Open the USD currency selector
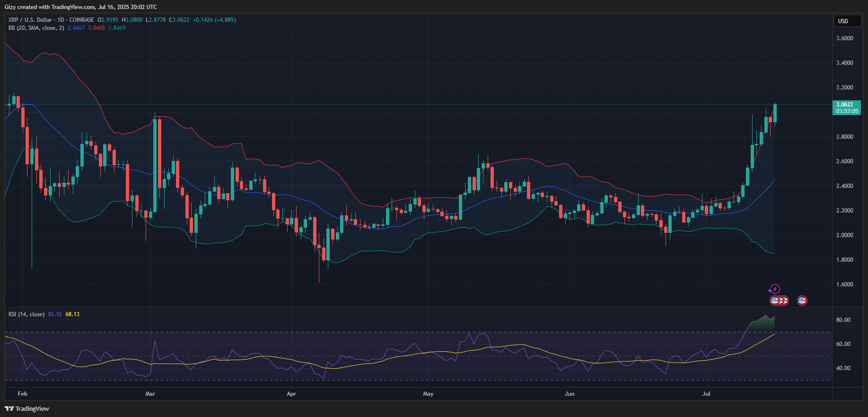868x417 pixels. 847,21
